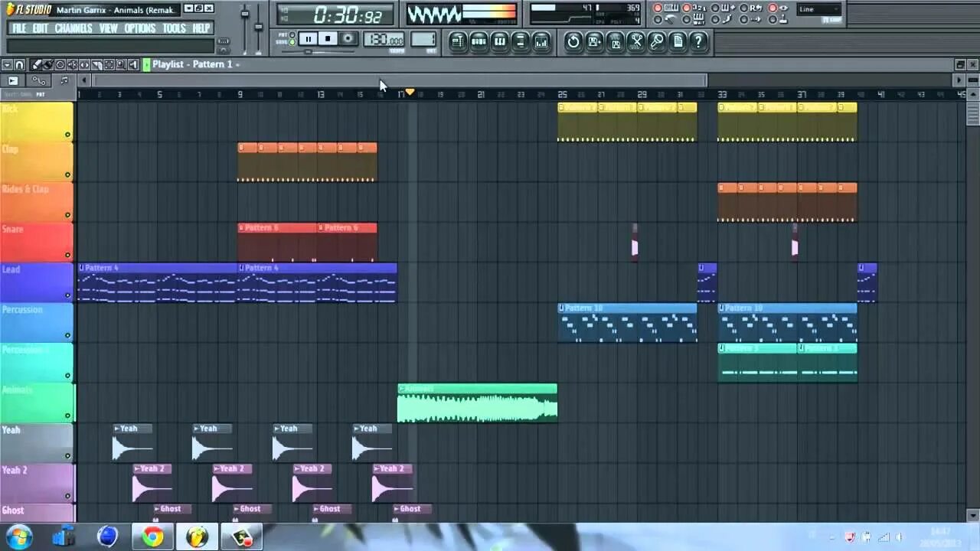Open the playlist options menu arrow

7,65
